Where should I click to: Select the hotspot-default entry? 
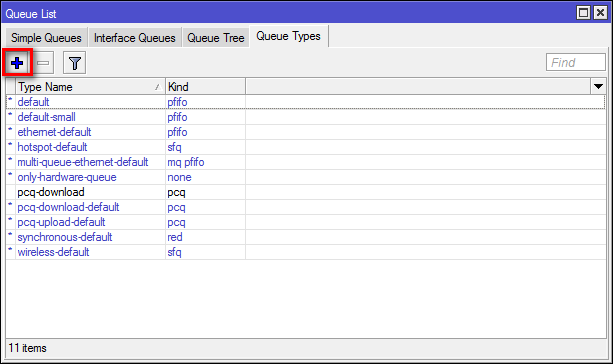click(x=306, y=147)
